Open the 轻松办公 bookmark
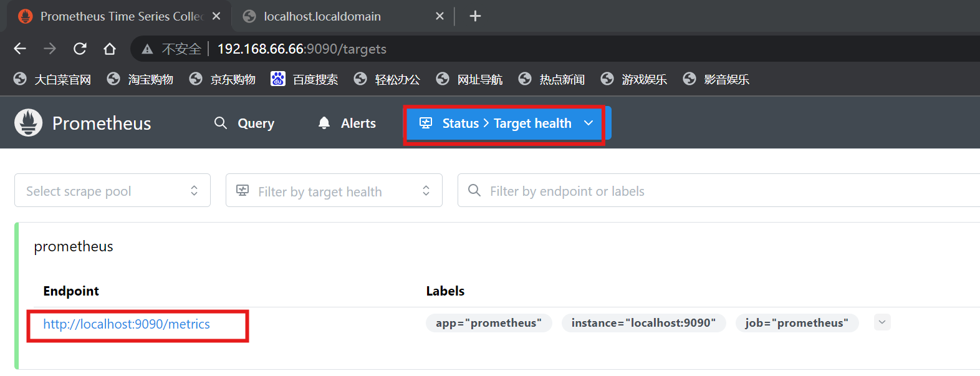980x376 pixels. point(387,79)
